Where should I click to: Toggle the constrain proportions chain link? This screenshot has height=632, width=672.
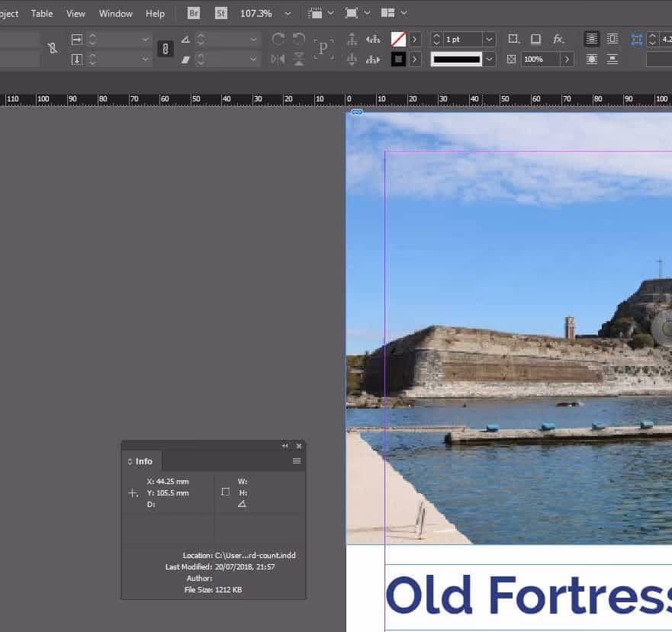point(165,49)
